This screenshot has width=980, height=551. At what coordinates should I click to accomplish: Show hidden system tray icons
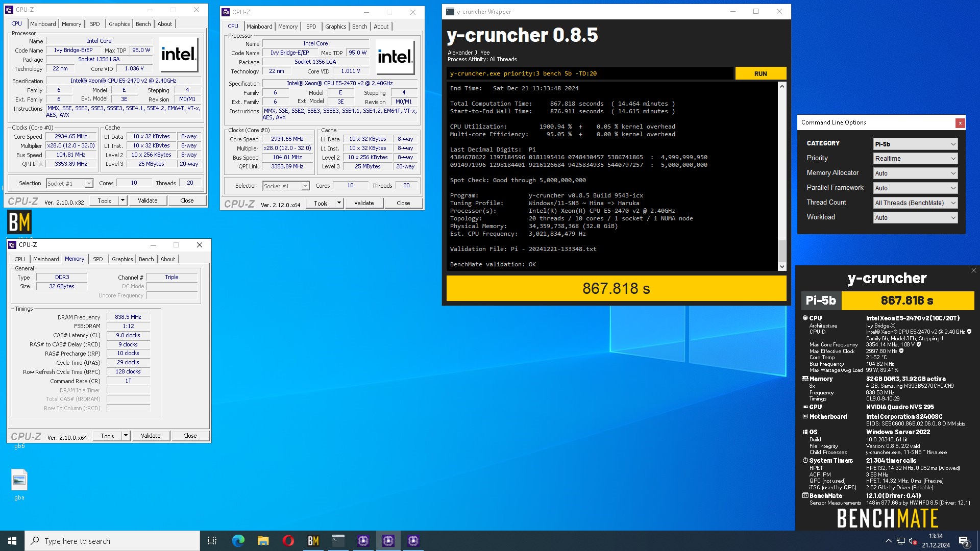click(889, 541)
